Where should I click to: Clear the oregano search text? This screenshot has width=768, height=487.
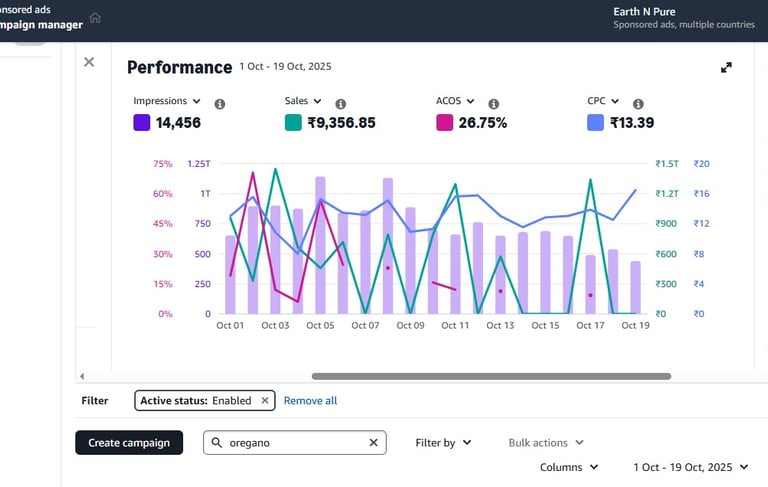coord(373,442)
